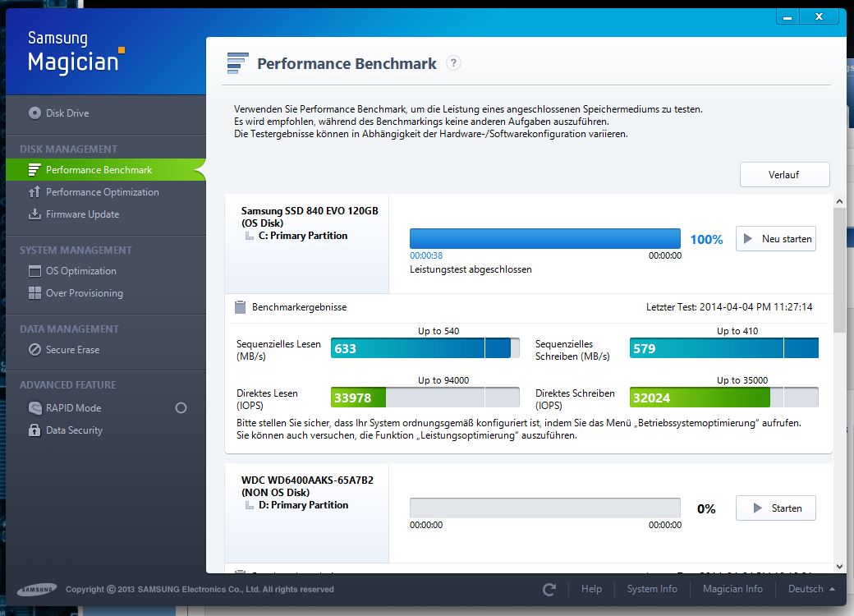Click the Samsung SSD benchmark progress bar
The image size is (854, 616).
pos(545,238)
